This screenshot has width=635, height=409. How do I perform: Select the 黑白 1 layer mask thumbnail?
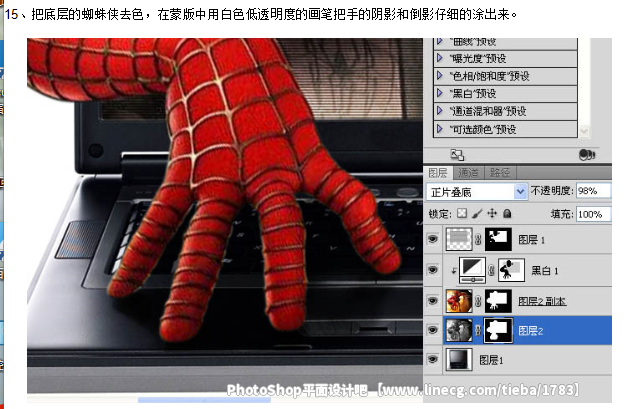point(511,270)
